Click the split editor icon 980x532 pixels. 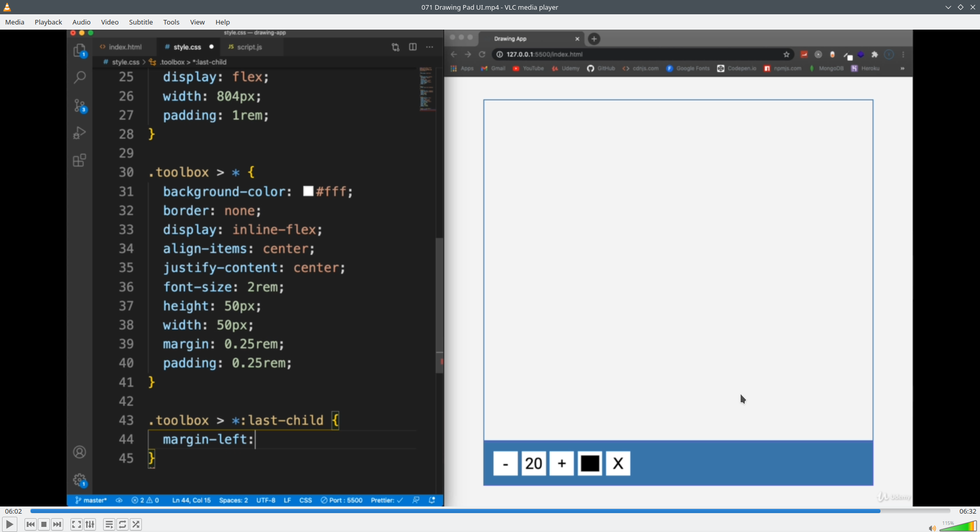point(413,47)
